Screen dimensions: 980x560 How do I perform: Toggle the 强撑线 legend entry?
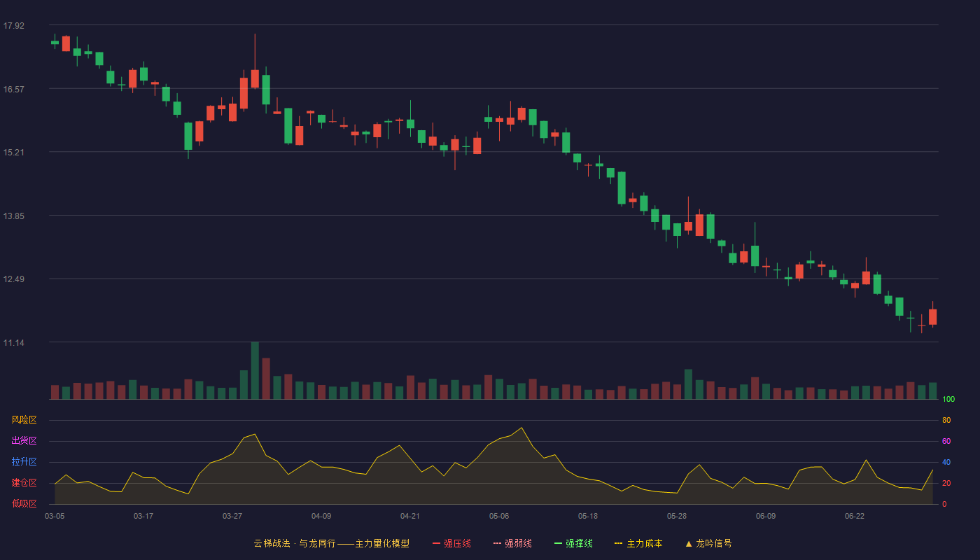pyautogui.click(x=573, y=543)
